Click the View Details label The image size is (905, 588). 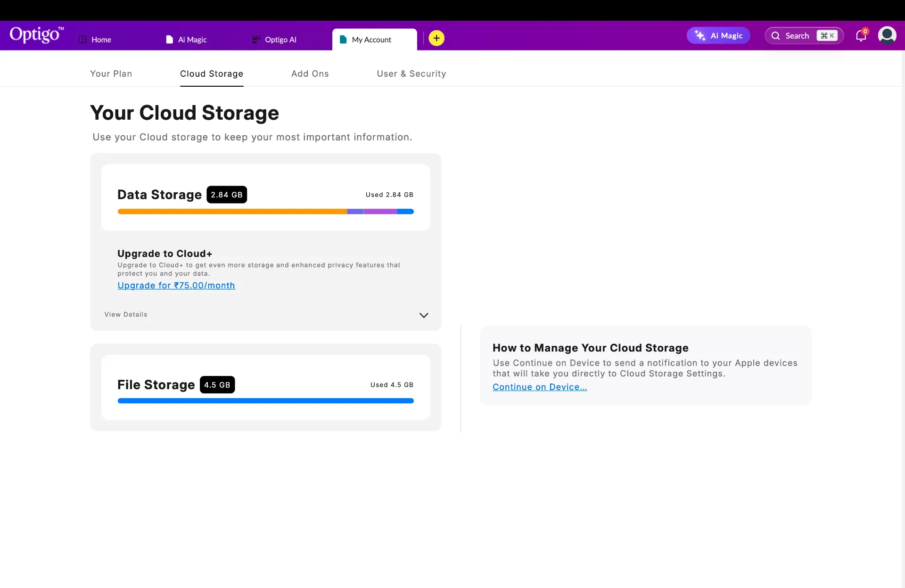click(126, 314)
